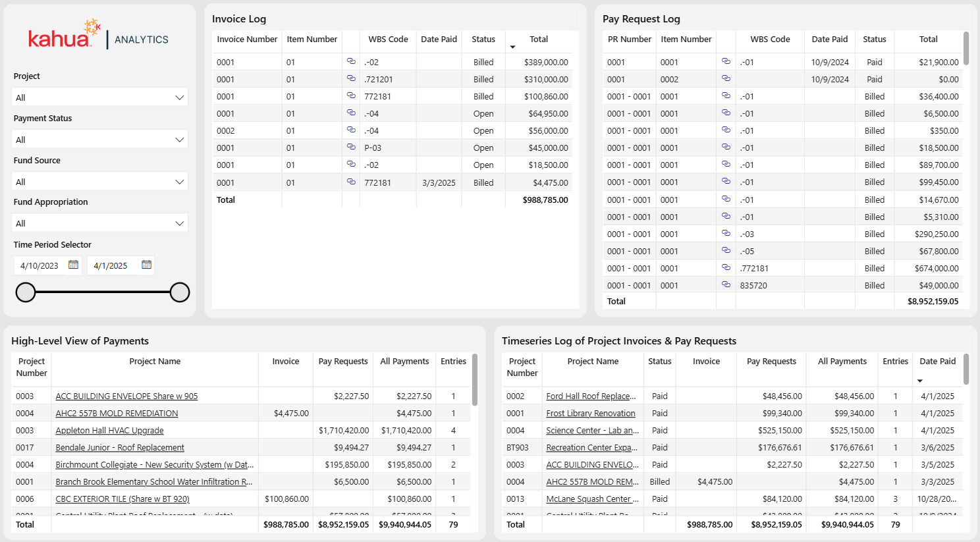
Task: Open Appleton Hall HVAC Upgrade project link
Action: pyautogui.click(x=109, y=431)
